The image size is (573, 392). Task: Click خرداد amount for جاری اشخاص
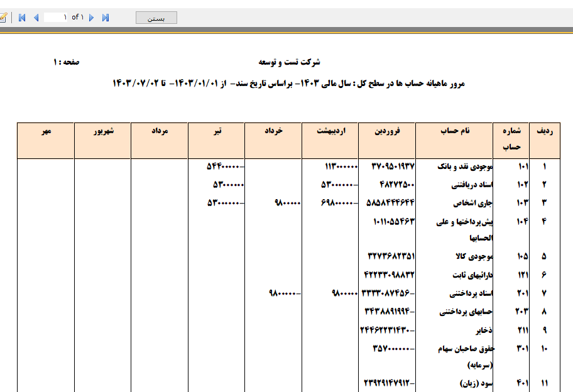(288, 203)
